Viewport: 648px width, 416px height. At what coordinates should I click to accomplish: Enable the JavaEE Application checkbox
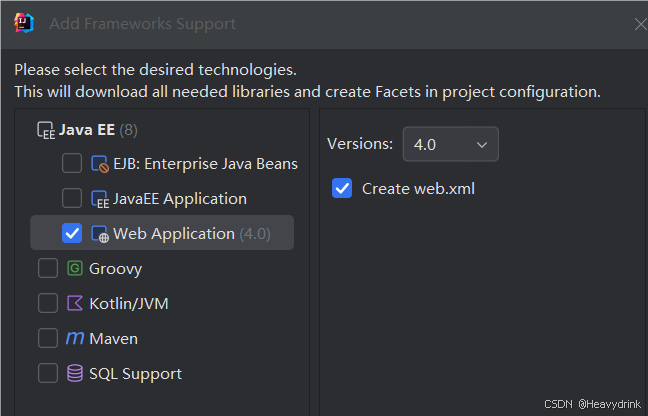coord(72,198)
